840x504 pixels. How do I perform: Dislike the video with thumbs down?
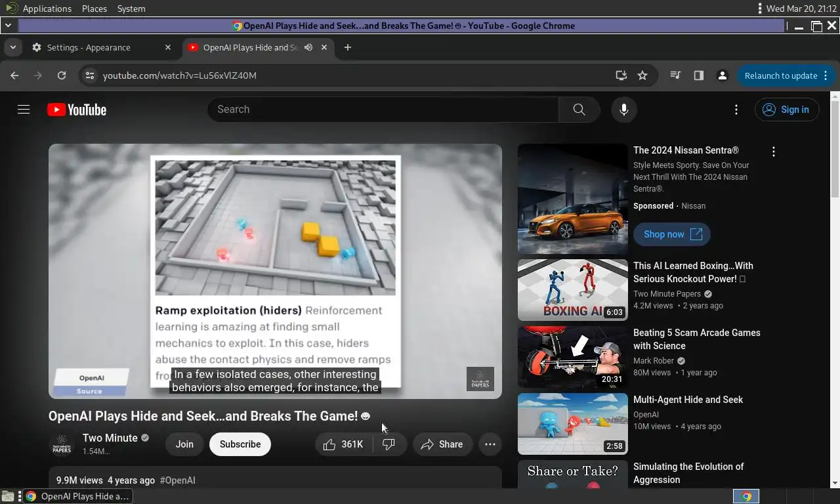(388, 444)
